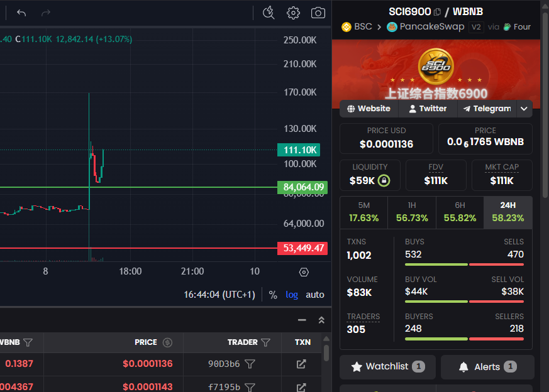Toggle percent scale on chart
Screen dimensions: 549x392
[x=273, y=295]
